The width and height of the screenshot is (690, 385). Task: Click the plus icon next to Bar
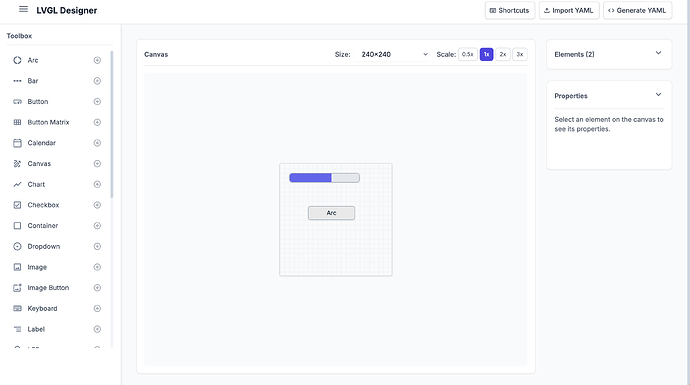(x=97, y=81)
